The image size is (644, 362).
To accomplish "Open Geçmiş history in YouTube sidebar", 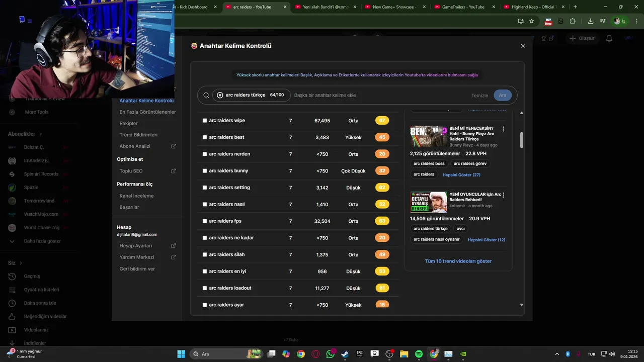I will (32, 276).
